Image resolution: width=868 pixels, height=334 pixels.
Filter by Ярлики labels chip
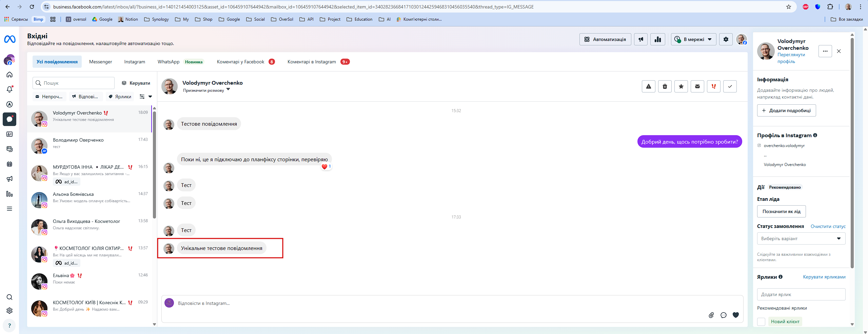(120, 97)
